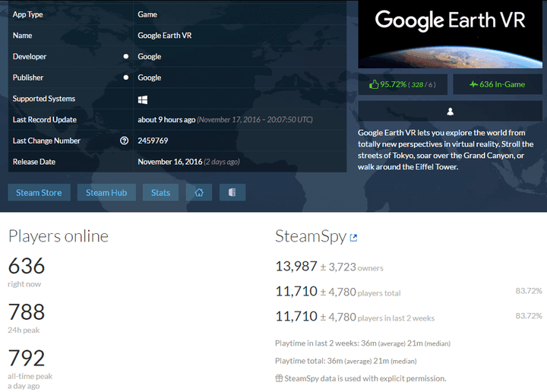Click the dot beside Developer Google
This screenshot has height=392, width=547.
126,56
